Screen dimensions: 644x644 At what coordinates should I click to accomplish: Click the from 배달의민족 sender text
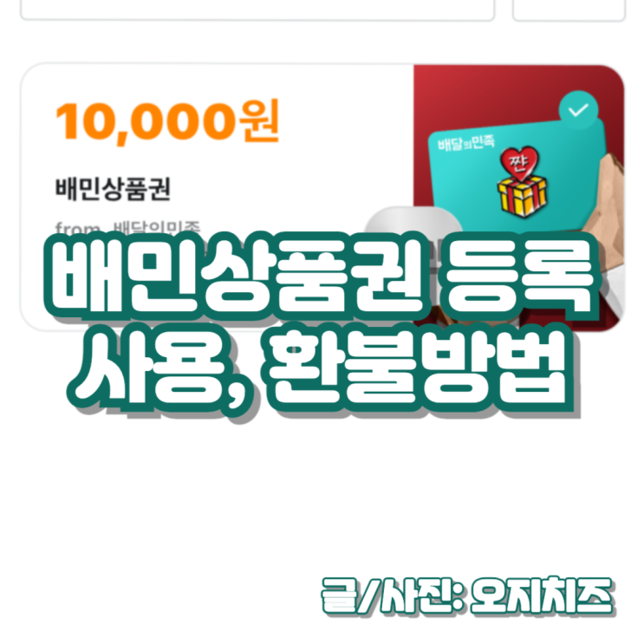pos(127,227)
